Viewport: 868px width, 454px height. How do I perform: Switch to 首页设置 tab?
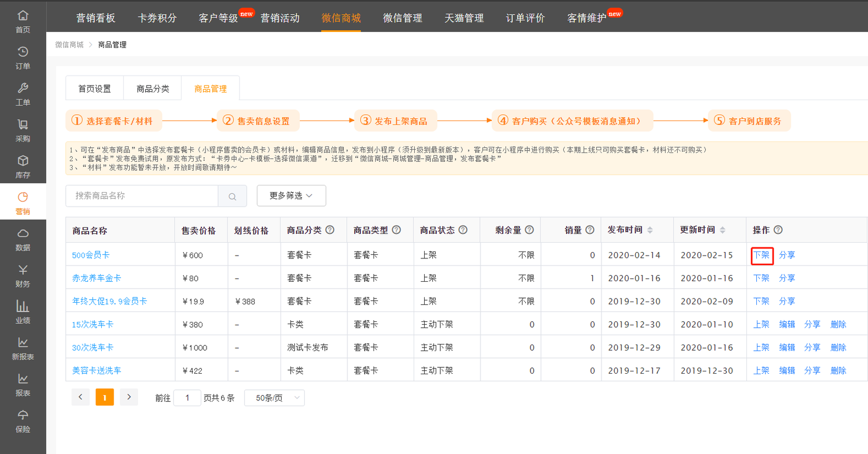[x=95, y=89]
